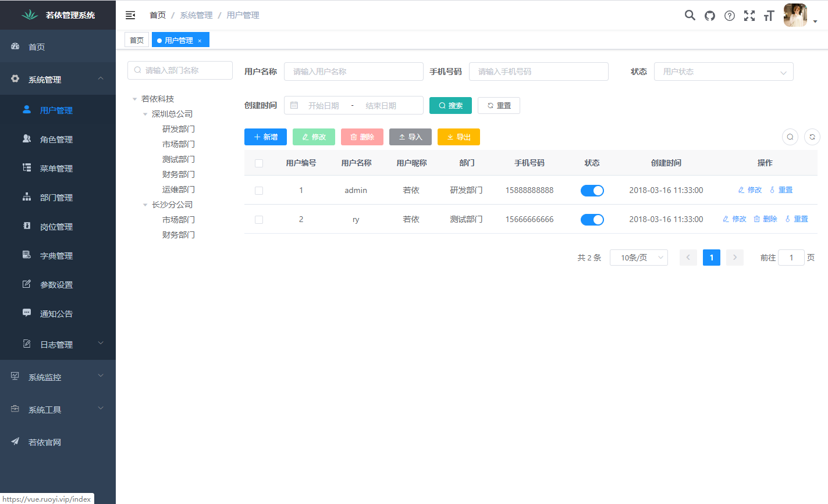Screen dimensions: 828x504
Task: Expand 系统工具 sidebar menu
Action: 58,409
